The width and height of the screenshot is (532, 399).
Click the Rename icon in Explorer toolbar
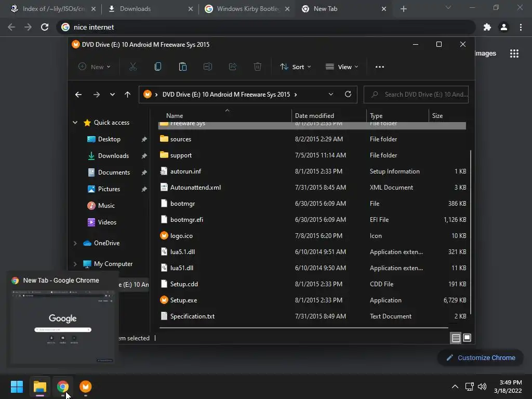(x=208, y=67)
